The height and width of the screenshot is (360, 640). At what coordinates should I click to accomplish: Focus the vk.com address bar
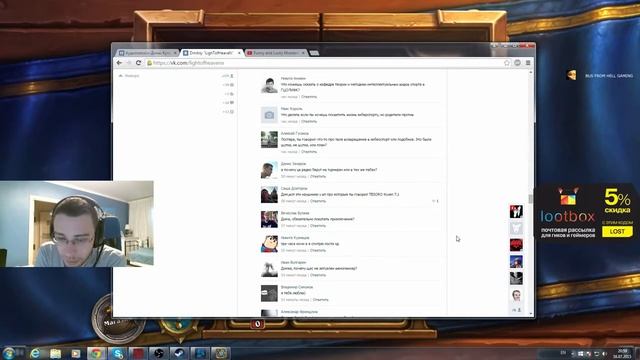(324, 63)
